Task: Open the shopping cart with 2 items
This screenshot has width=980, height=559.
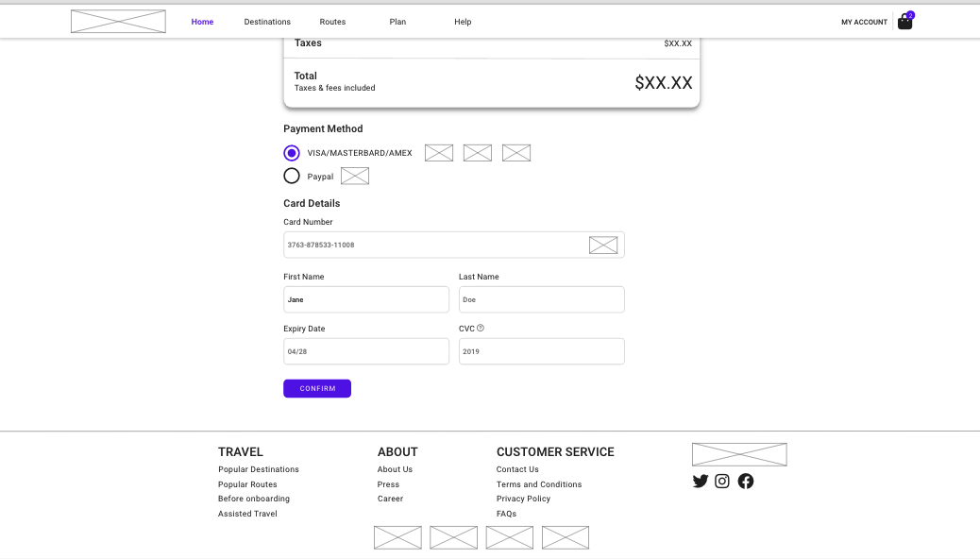Action: point(904,21)
